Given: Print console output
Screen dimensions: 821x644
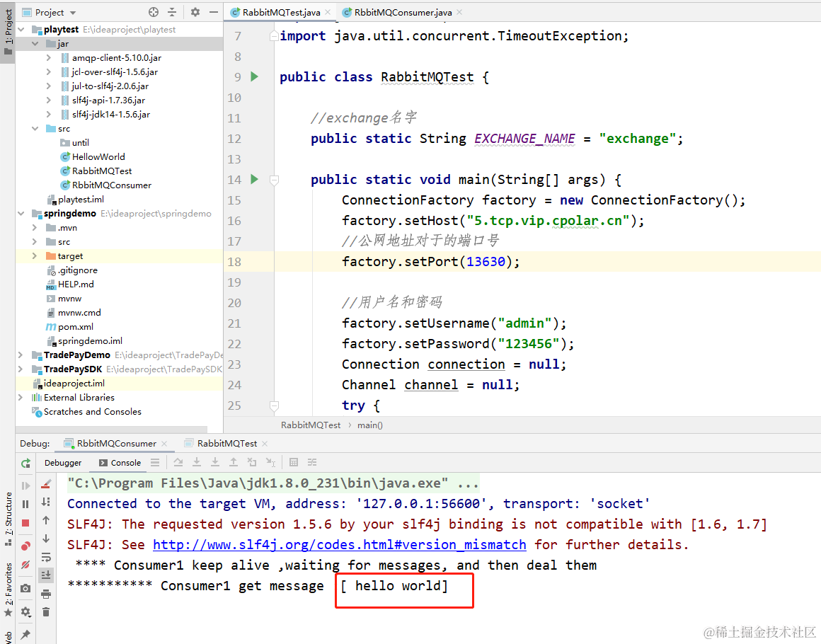Looking at the screenshot, I should pyautogui.click(x=46, y=594).
